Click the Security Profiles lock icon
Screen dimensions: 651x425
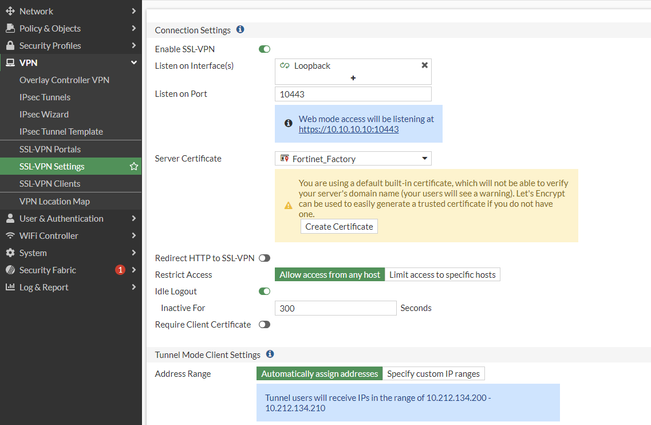point(10,45)
